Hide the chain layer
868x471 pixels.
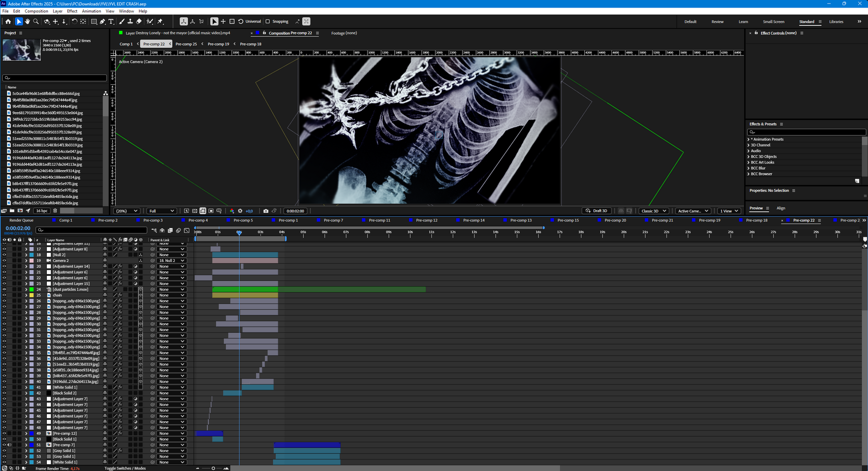(4, 295)
